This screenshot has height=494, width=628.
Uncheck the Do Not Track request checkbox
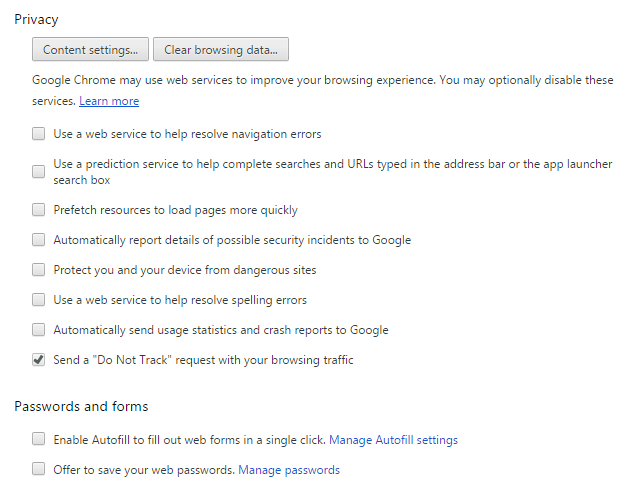38,360
